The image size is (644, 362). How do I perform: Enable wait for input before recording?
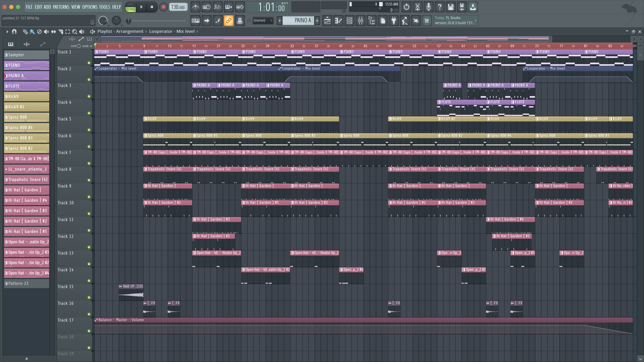207,7
